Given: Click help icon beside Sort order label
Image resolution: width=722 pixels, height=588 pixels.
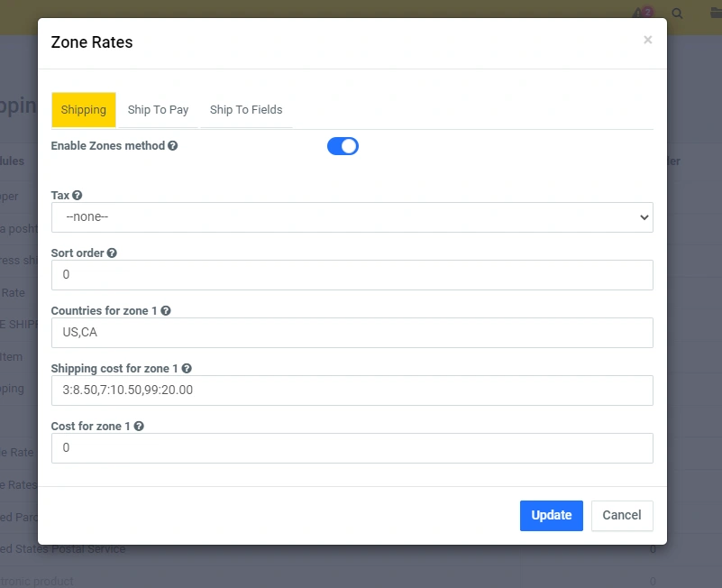Looking at the screenshot, I should [112, 253].
